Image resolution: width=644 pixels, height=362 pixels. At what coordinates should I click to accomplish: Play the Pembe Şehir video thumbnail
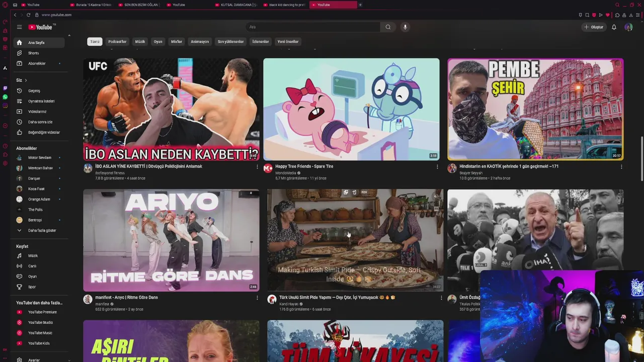(535, 109)
